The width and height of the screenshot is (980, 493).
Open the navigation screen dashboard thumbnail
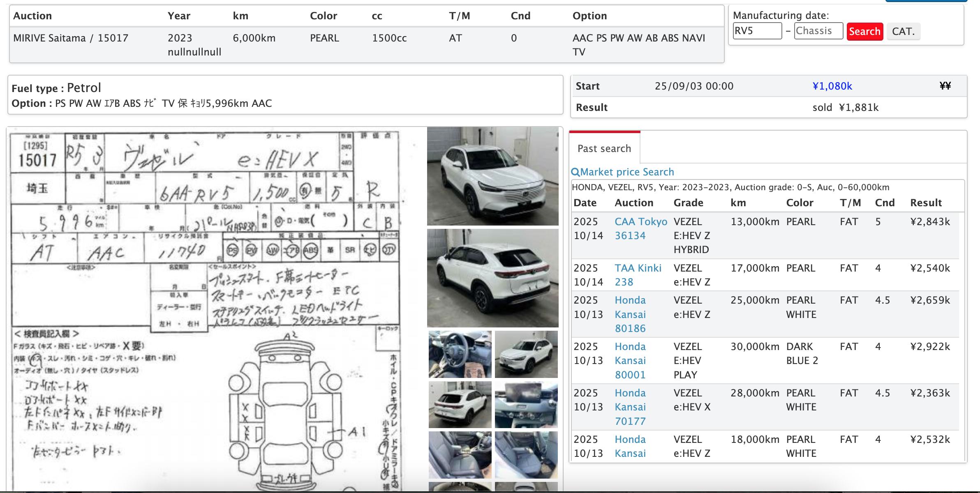click(526, 405)
